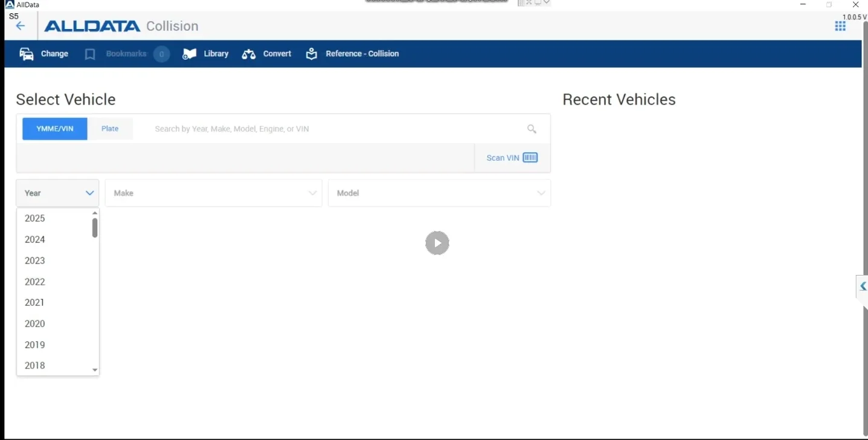
Task: Click the Library book icon
Action: pos(190,54)
